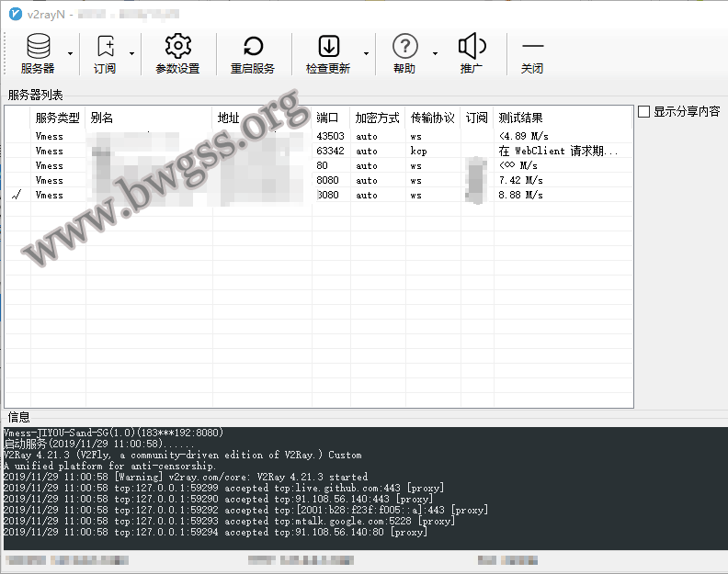The height and width of the screenshot is (574, 728).
Task: Click the v2rayN logo in the title bar
Action: click(16, 15)
